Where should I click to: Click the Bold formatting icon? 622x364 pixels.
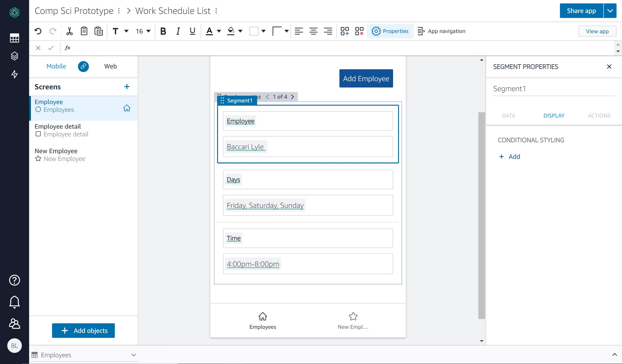pos(163,31)
